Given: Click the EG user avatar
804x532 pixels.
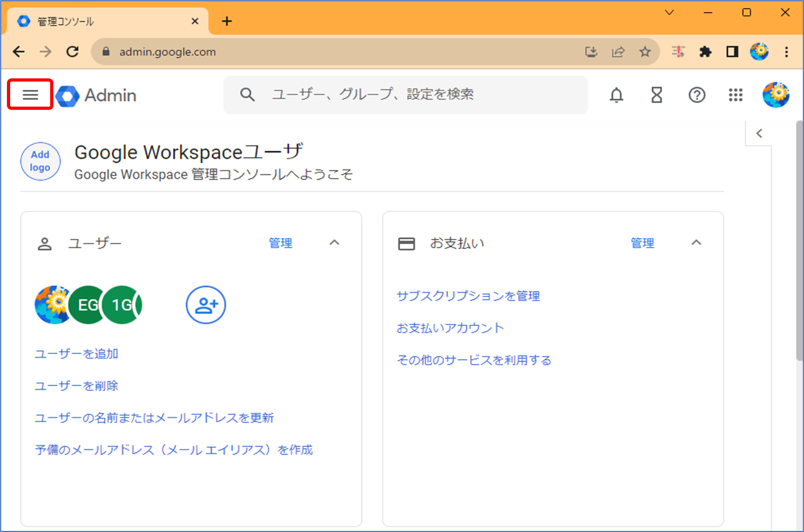Looking at the screenshot, I should (x=86, y=305).
